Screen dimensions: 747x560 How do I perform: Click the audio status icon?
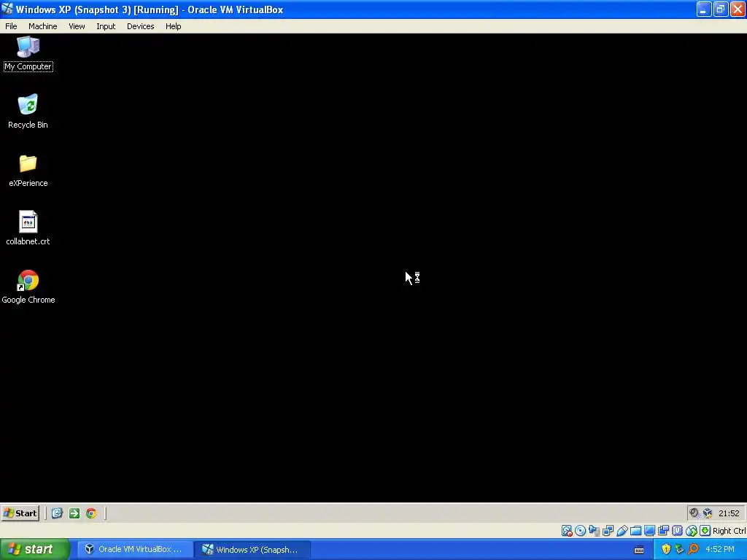(x=594, y=531)
